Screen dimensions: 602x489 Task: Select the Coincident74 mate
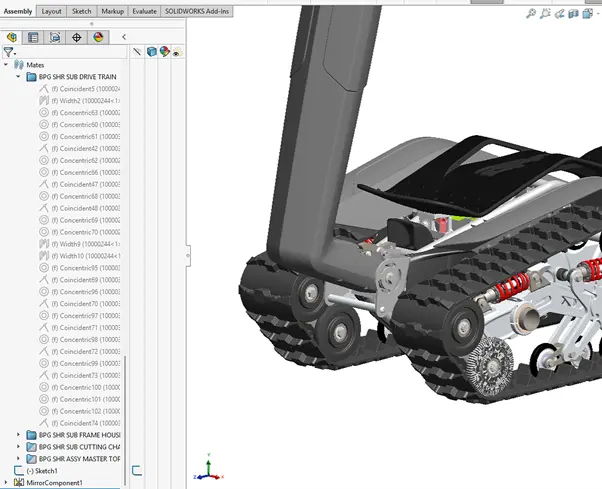86,423
